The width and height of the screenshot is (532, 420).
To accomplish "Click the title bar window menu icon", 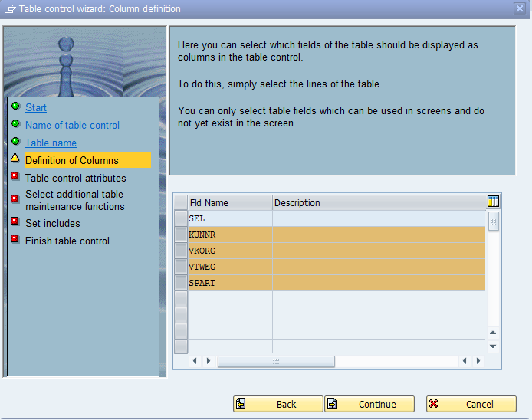I will pos(9,9).
